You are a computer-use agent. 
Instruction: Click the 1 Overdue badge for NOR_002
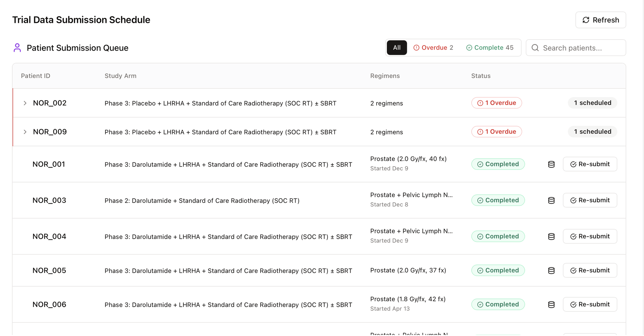(496, 103)
